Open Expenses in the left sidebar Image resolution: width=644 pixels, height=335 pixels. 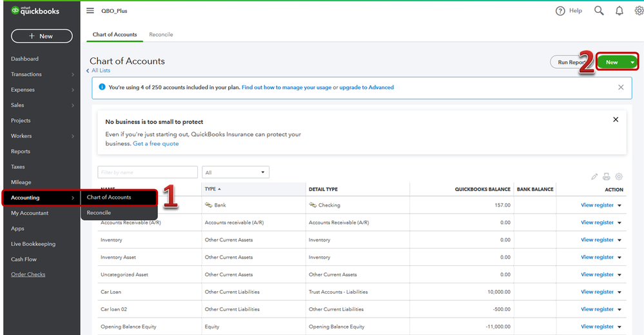(x=23, y=90)
